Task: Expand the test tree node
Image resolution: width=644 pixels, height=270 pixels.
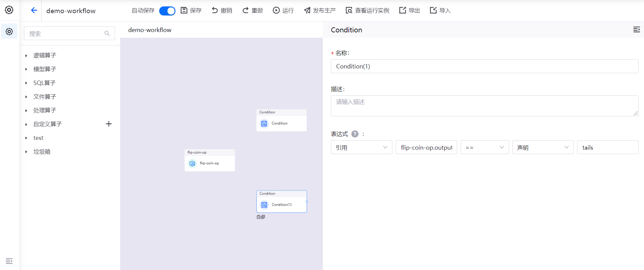Action: click(x=26, y=138)
